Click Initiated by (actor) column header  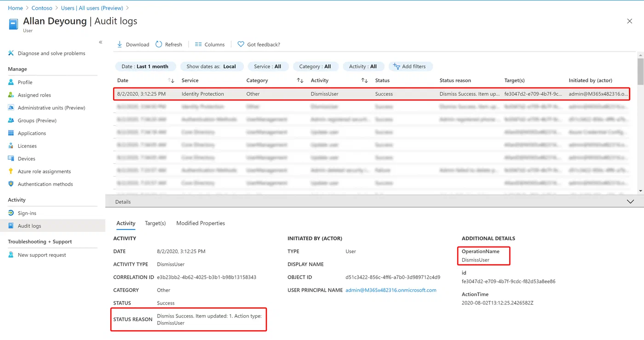click(x=590, y=81)
